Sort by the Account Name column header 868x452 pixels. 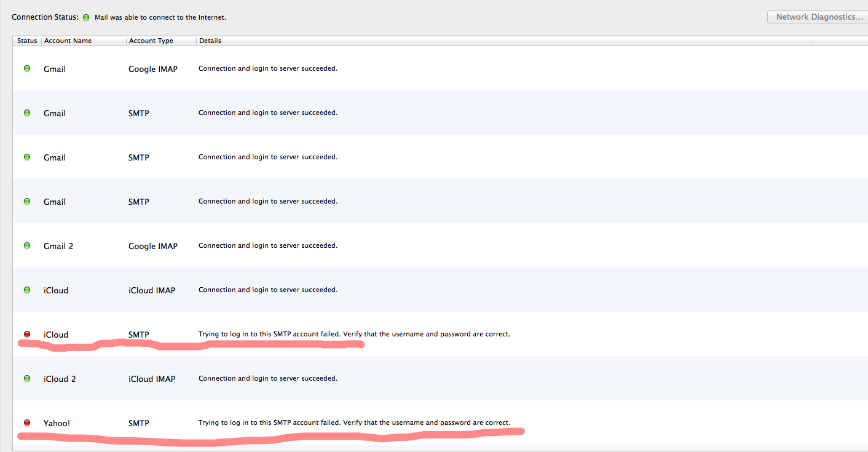click(x=84, y=41)
